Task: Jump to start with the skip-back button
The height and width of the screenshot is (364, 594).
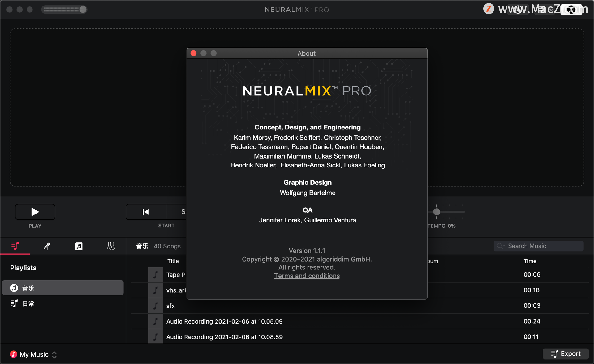Action: (x=146, y=212)
